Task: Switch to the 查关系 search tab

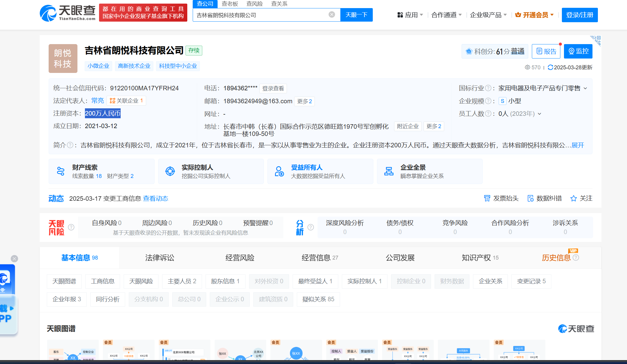Action: coord(279,4)
